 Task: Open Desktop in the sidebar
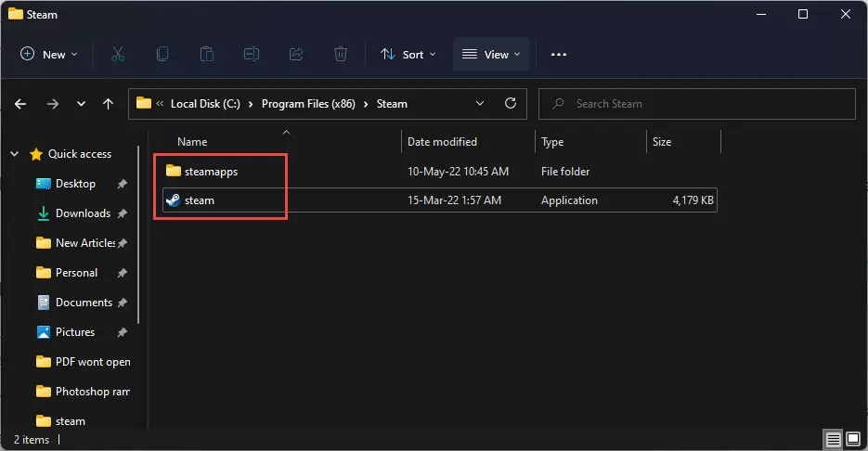click(x=75, y=184)
